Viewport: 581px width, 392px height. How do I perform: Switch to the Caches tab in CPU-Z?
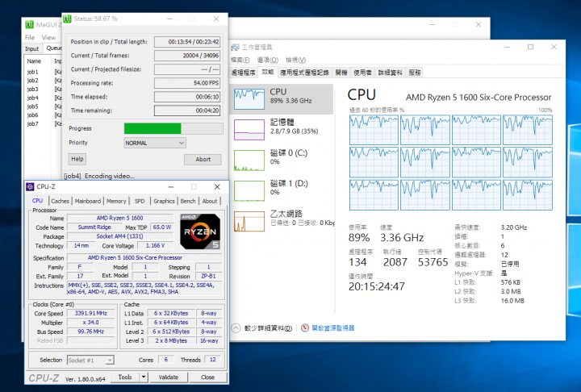coord(60,201)
